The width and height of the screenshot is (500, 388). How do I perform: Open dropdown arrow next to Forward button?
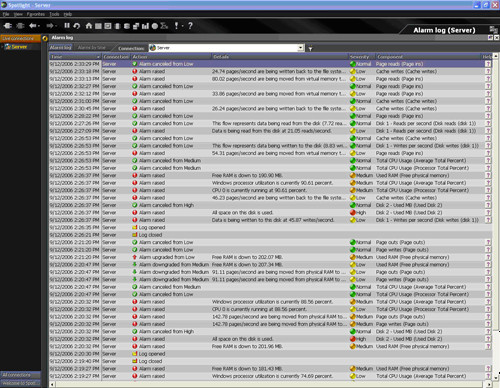pyautogui.click(x=56, y=26)
